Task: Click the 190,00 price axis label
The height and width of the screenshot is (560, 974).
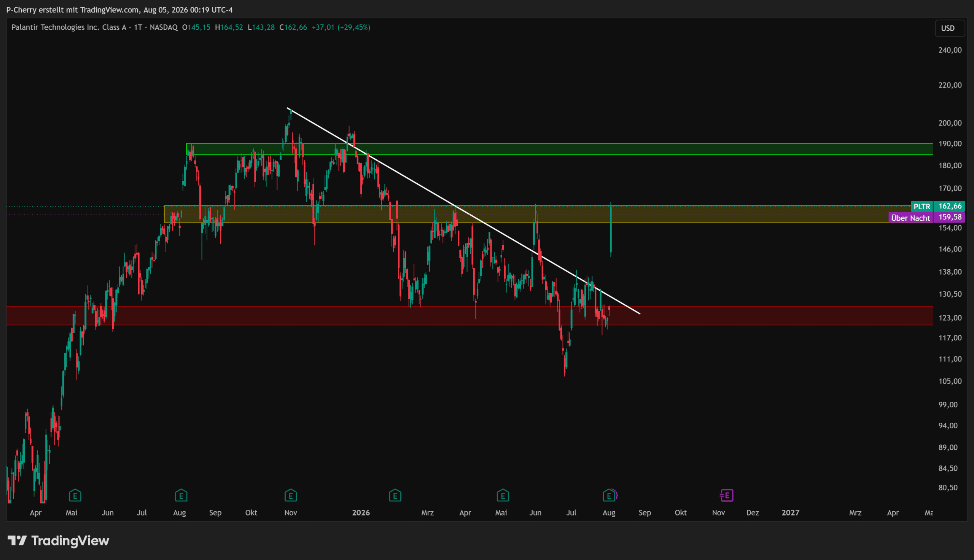Action: (950, 143)
